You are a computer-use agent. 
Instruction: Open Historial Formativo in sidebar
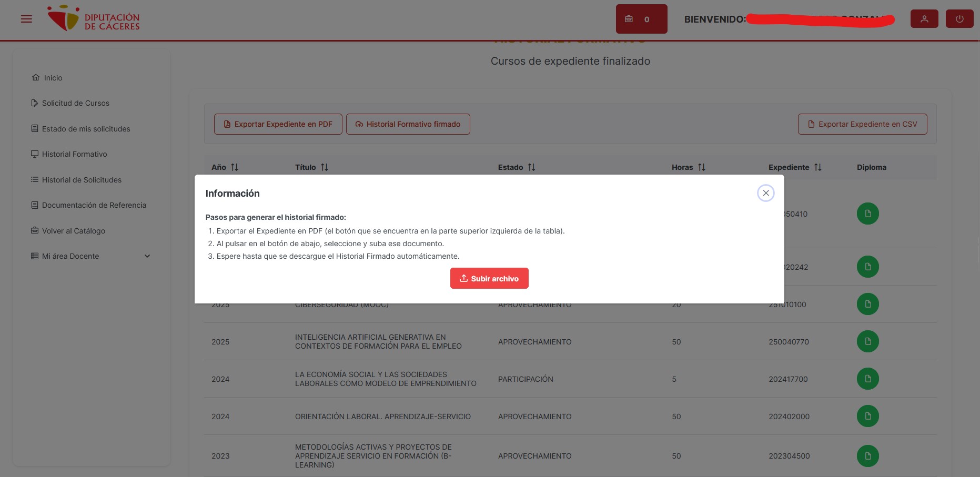[x=74, y=154]
